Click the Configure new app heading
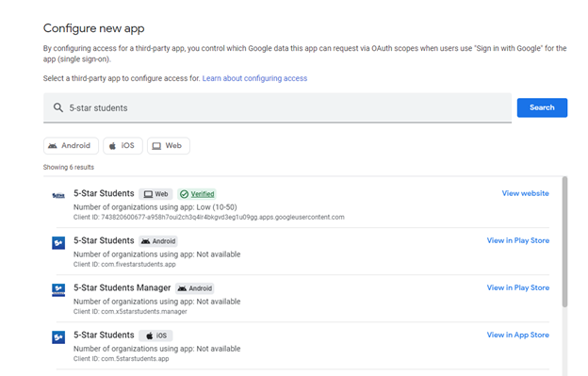The height and width of the screenshot is (376, 588). pos(93,28)
